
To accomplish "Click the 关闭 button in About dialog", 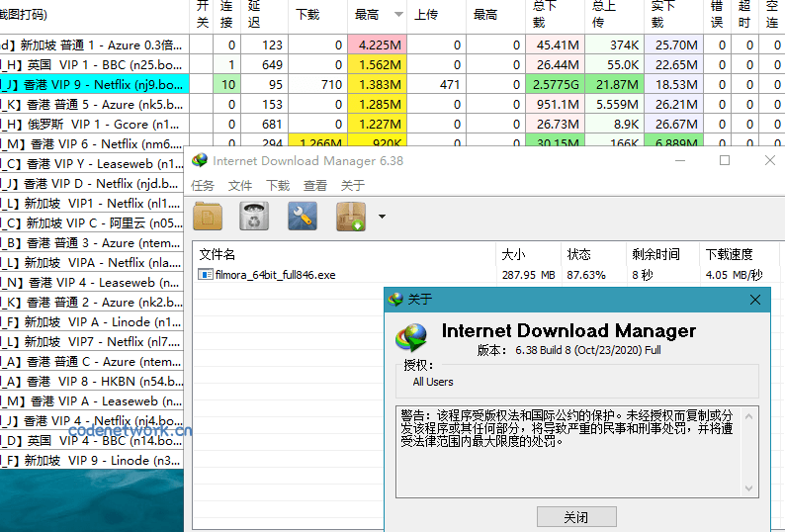I will point(576,516).
